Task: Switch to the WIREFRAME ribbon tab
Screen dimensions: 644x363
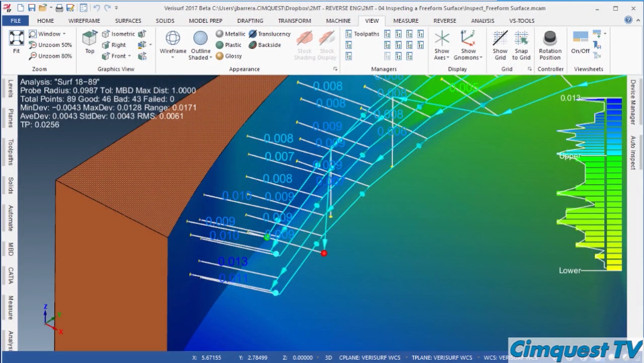Action: coord(84,21)
